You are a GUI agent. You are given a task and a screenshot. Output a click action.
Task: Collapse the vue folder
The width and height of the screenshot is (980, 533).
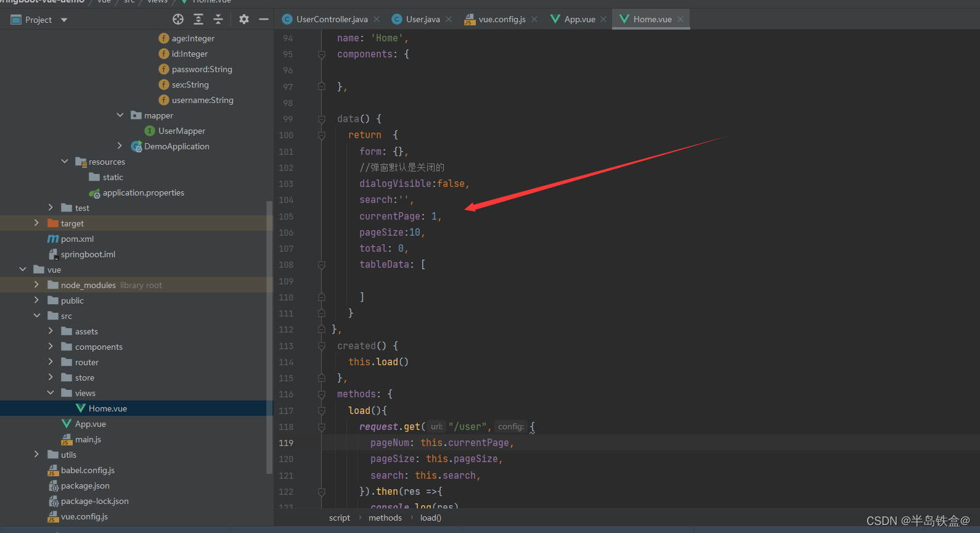click(23, 270)
